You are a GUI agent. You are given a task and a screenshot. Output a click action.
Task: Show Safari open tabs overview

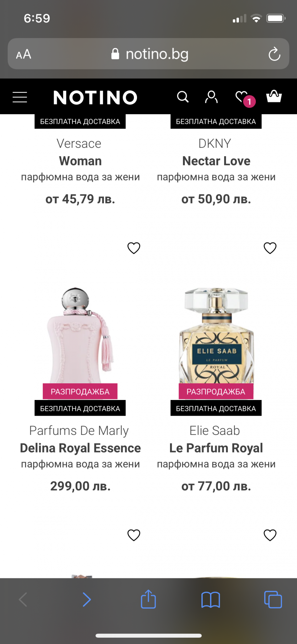coord(273,600)
